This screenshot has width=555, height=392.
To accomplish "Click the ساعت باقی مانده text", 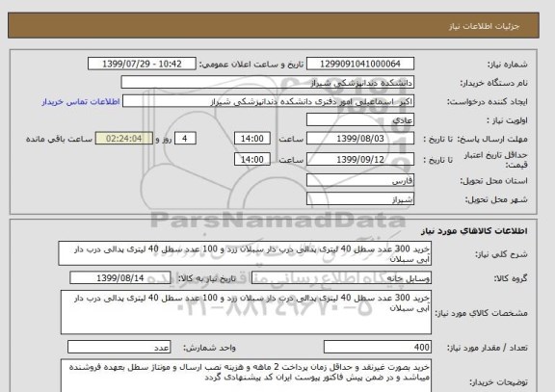I will click(59, 139).
